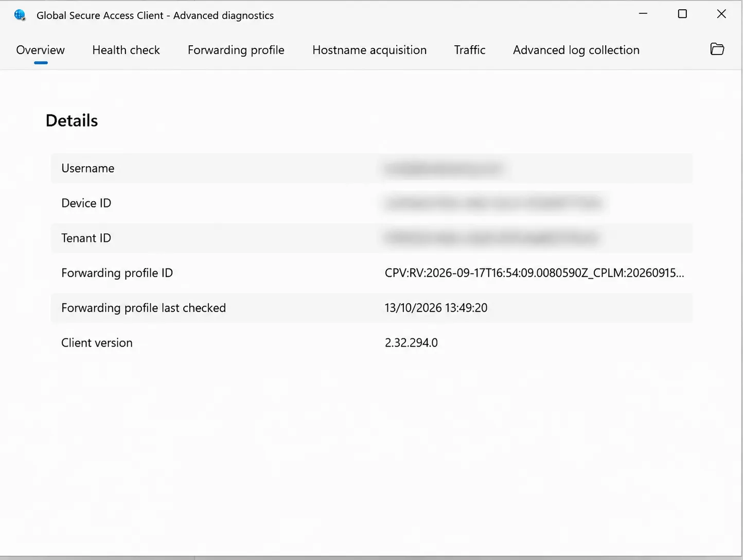
Task: Click the Details heading
Action: click(72, 120)
